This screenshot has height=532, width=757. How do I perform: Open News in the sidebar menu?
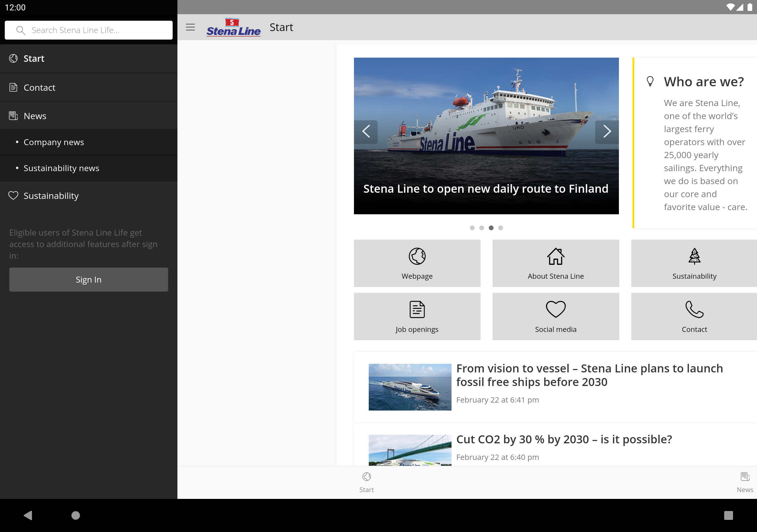coord(89,116)
